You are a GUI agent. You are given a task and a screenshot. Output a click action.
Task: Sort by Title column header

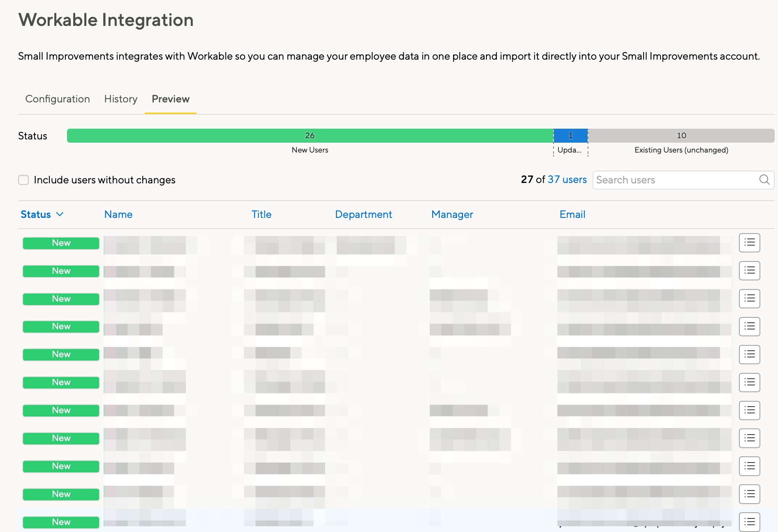click(262, 215)
